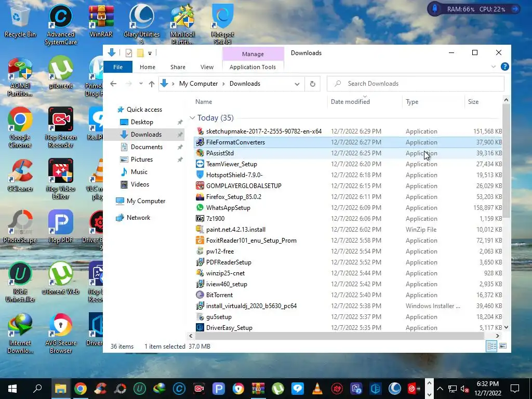Click the Manage contextual tab
This screenshot has height=399, width=532.
pyautogui.click(x=253, y=54)
